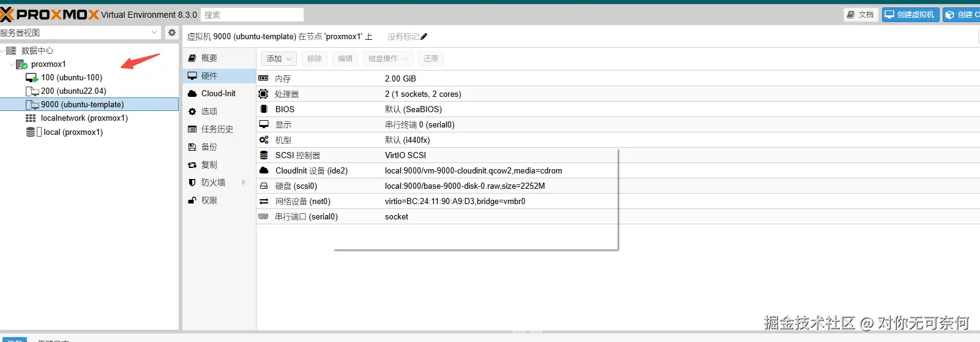
Task: Click the hard disk drive icon
Action: click(264, 186)
